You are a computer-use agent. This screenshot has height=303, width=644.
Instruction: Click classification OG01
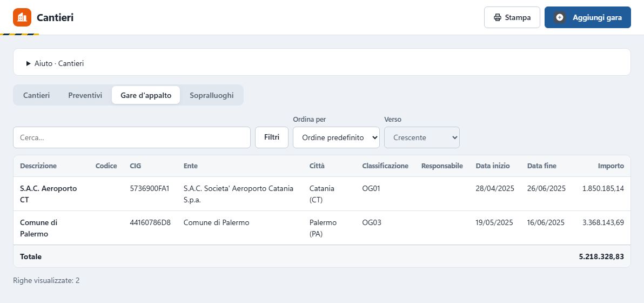(x=372, y=188)
